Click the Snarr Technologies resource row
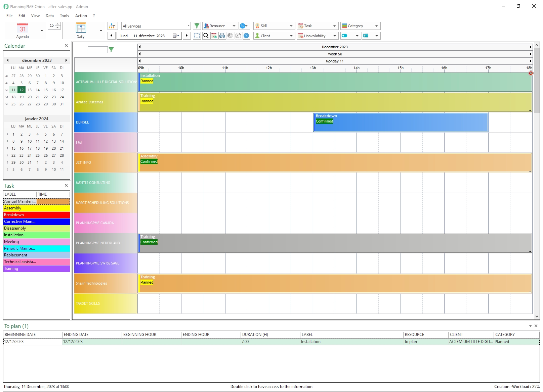The width and height of the screenshot is (543, 392). coord(106,283)
